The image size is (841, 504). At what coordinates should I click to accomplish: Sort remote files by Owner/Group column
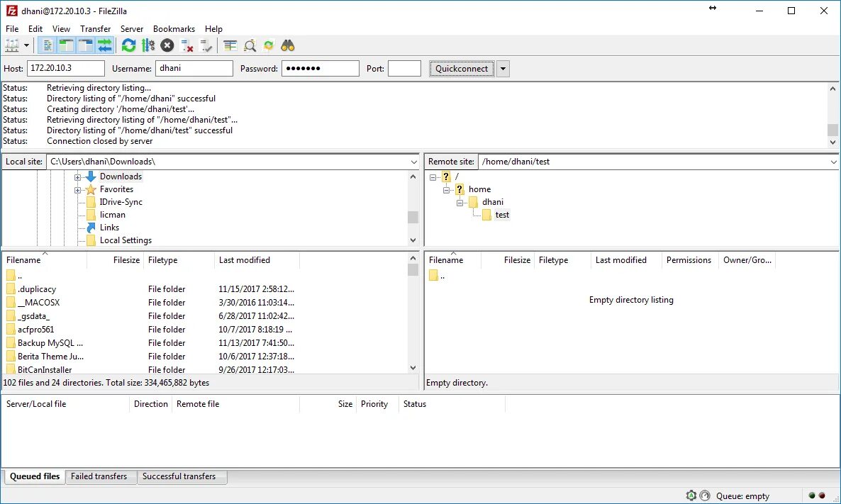pos(747,260)
